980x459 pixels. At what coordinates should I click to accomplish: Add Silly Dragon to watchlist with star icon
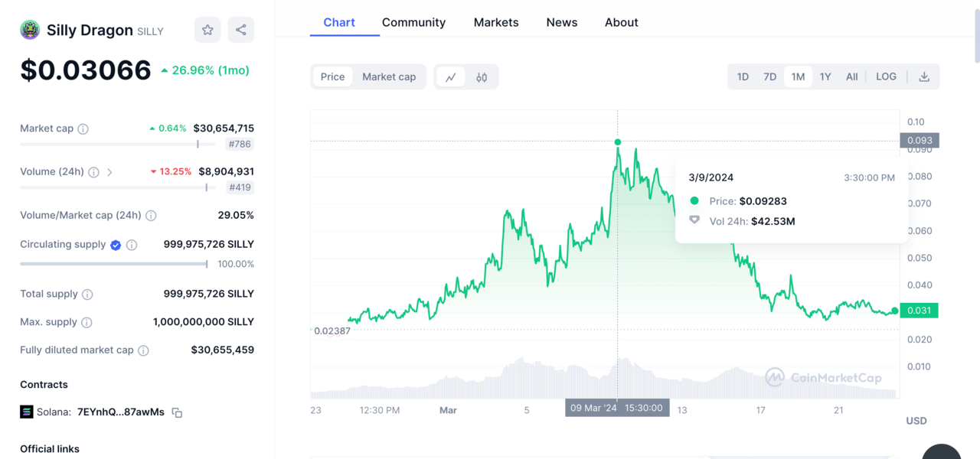pyautogui.click(x=207, y=30)
